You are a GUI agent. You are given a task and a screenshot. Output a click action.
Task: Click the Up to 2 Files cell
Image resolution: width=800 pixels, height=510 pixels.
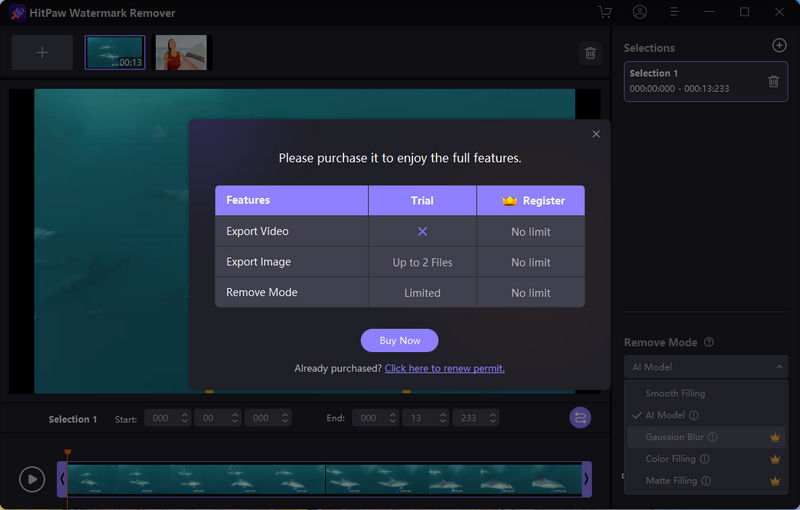(x=422, y=262)
